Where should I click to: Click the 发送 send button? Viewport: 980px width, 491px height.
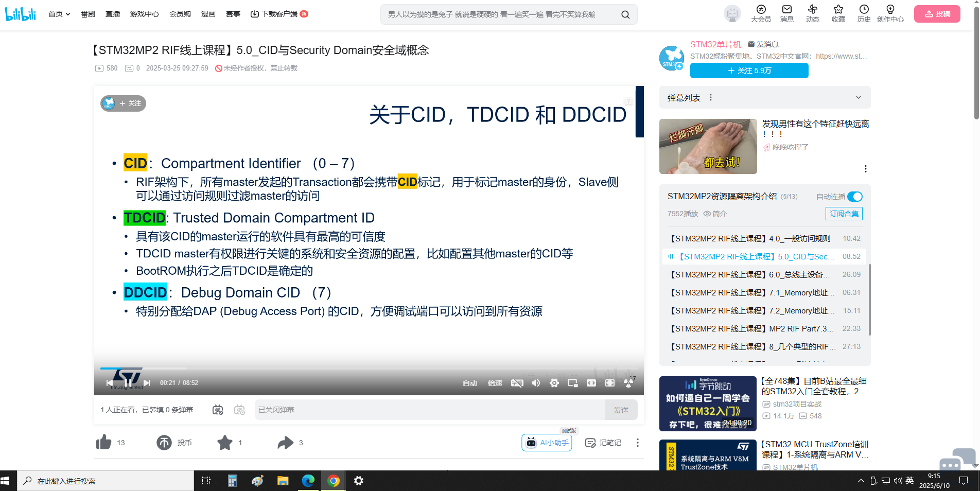tap(621, 410)
